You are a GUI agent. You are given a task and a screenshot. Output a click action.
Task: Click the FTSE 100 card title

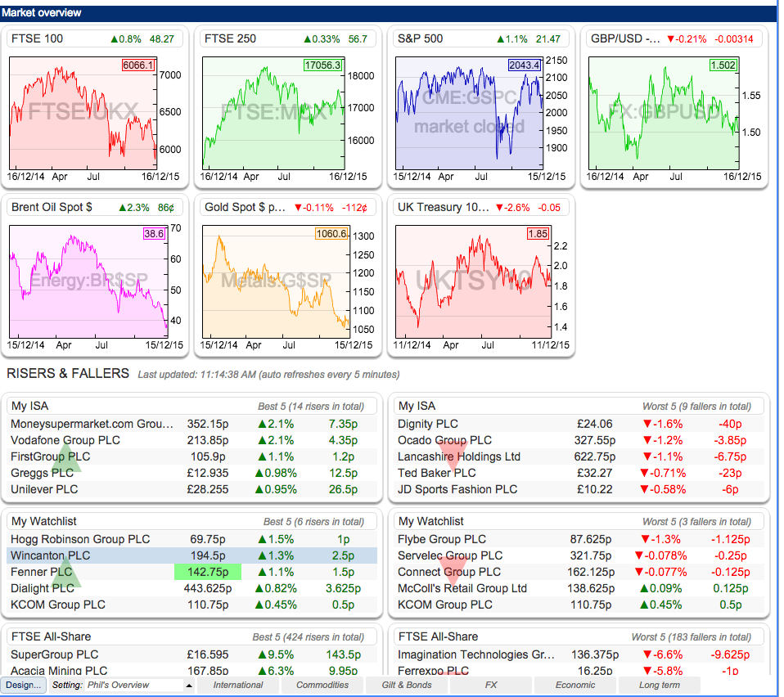point(37,38)
